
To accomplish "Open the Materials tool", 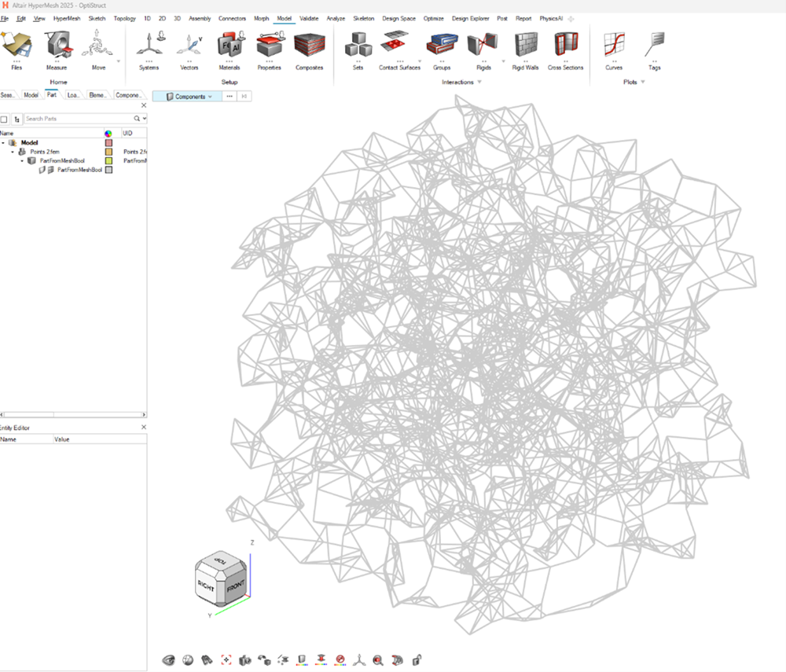I will (230, 49).
